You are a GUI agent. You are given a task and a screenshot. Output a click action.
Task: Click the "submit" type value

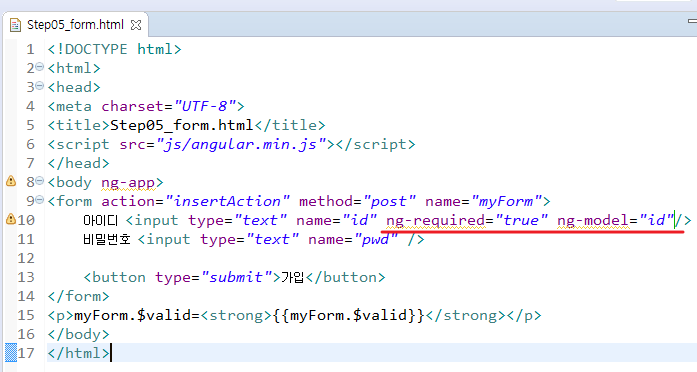[x=236, y=277]
